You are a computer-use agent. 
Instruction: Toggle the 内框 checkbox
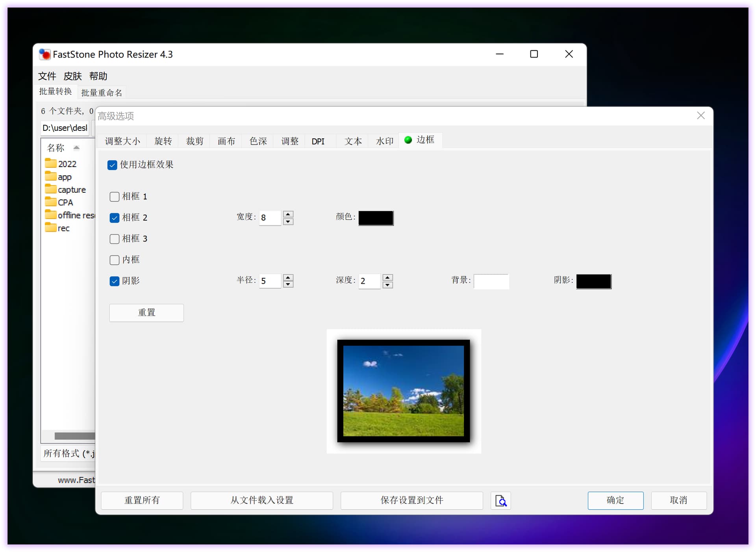click(x=114, y=260)
